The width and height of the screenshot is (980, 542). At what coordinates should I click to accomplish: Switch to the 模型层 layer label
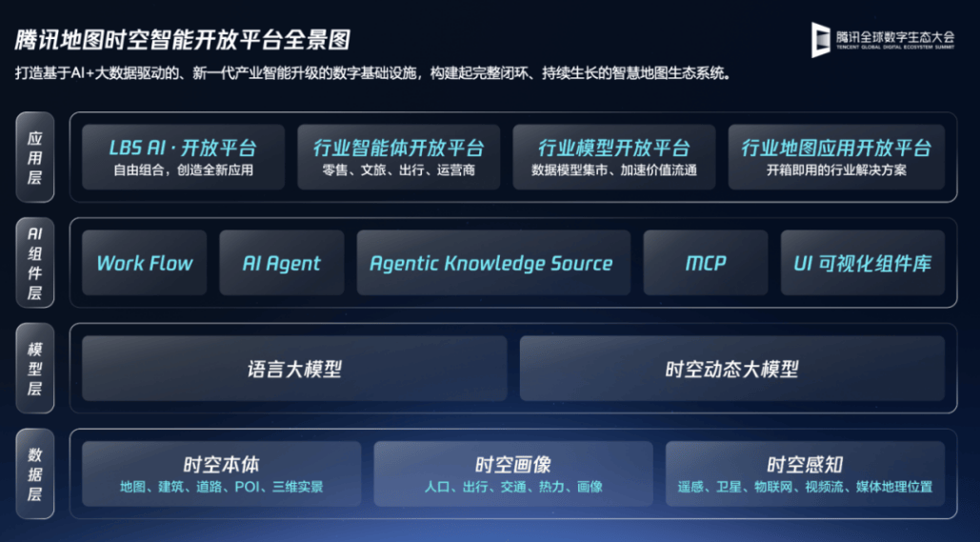click(34, 368)
